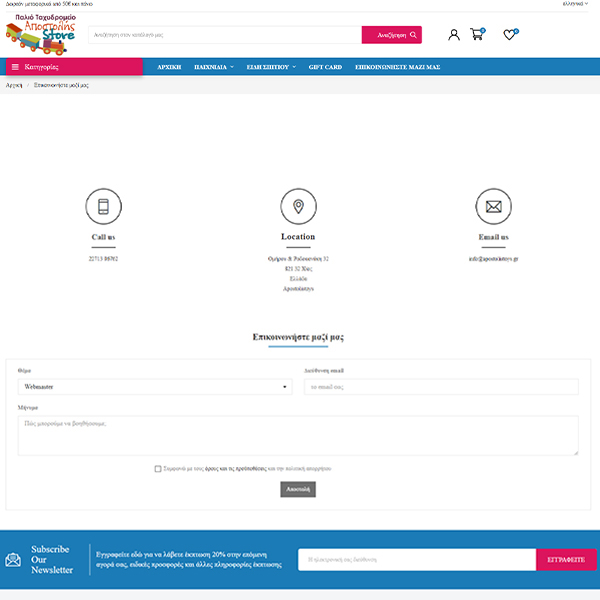Click the Email us envelope icon

pos(493,207)
